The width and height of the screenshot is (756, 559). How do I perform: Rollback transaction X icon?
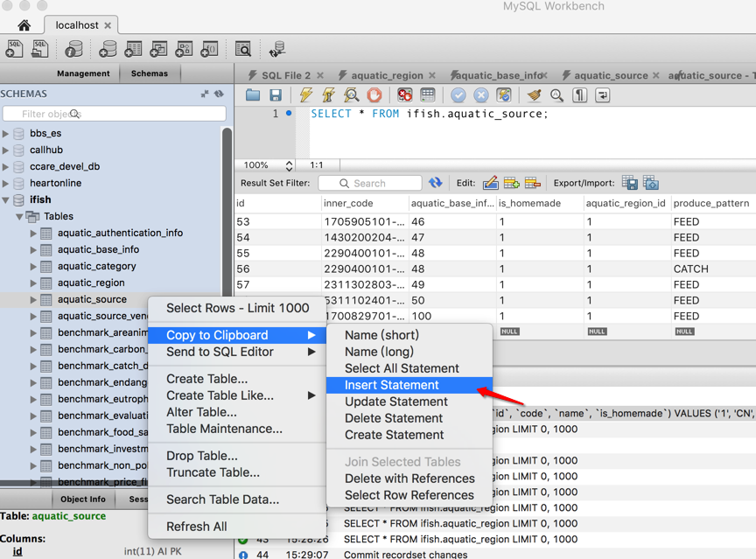tap(480, 95)
